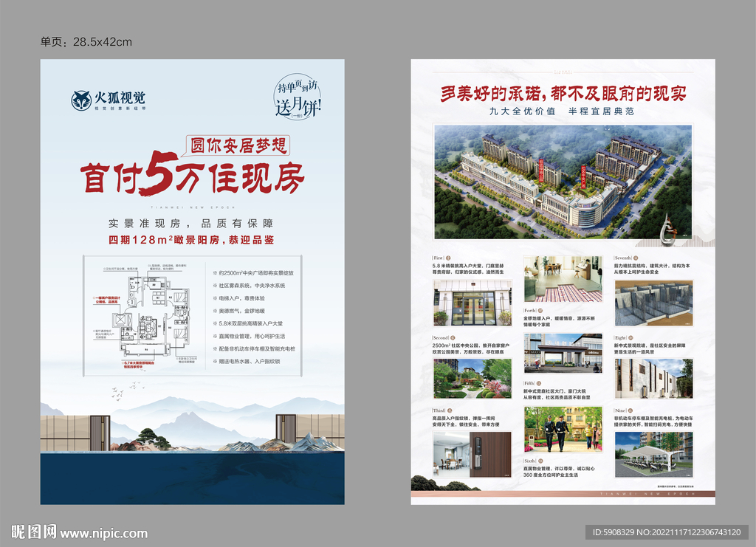Click the Seventh label
The image size is (756, 547).
coord(623,258)
